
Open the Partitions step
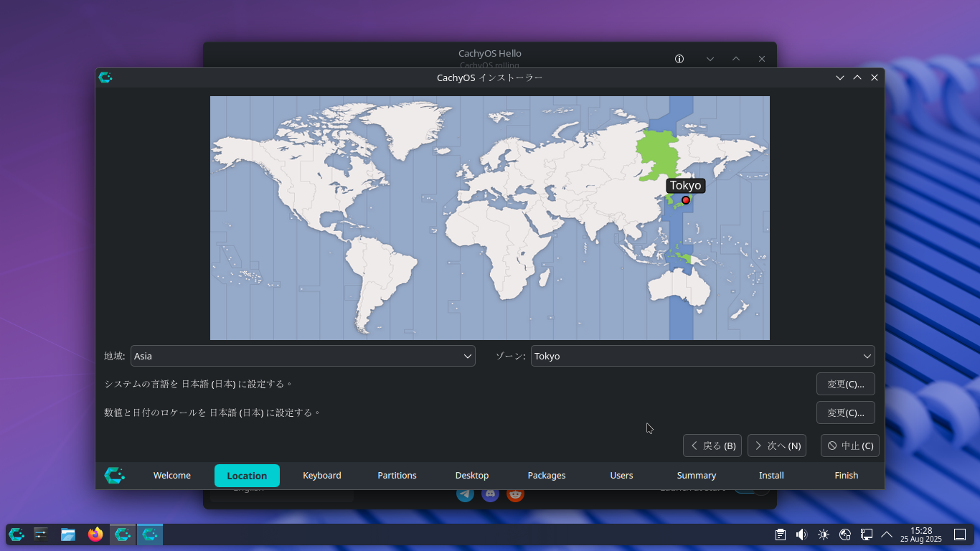(x=397, y=476)
